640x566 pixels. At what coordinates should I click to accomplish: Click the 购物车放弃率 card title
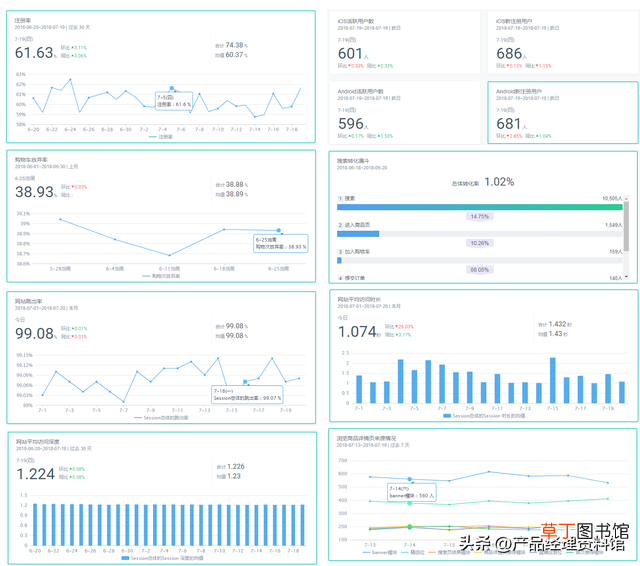click(x=31, y=159)
